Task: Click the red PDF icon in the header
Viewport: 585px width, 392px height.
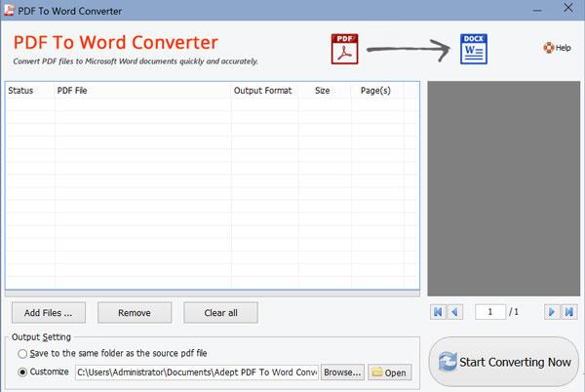Action: click(346, 49)
